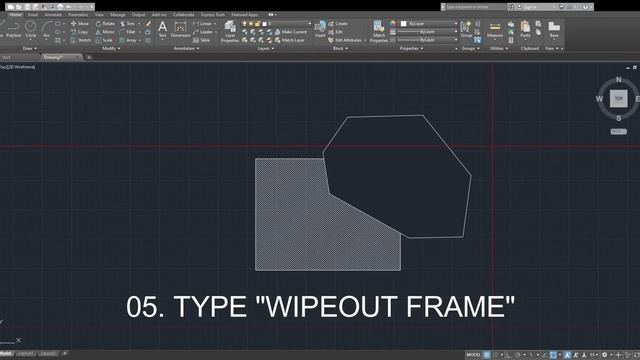640x360 pixels.
Task: Toggle ortho mode in status bar
Action: point(509,355)
